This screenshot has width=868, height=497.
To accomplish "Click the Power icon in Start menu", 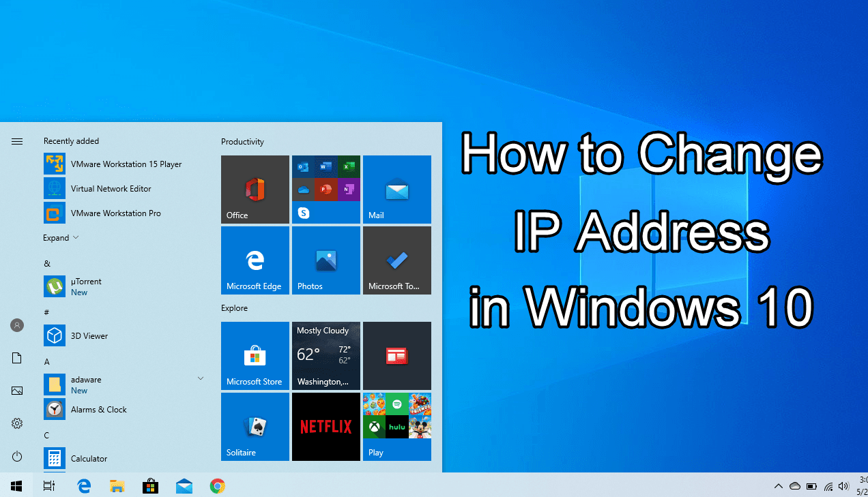I will 17,456.
